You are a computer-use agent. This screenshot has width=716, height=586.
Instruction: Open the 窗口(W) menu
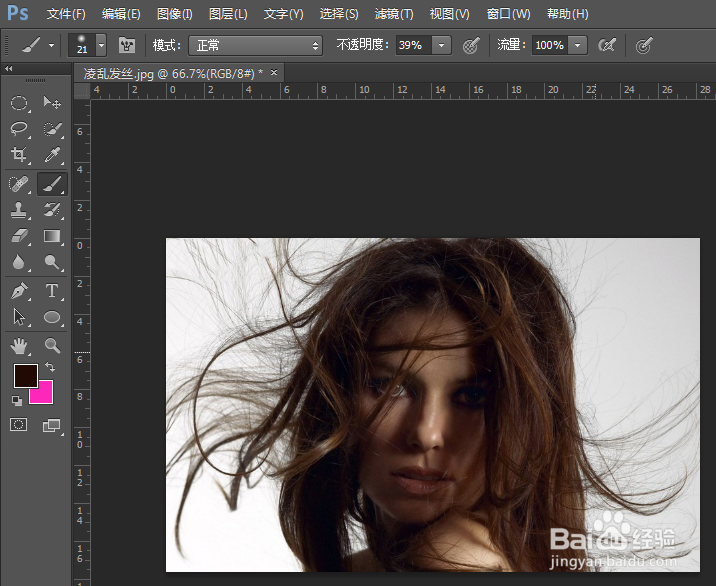click(x=508, y=14)
